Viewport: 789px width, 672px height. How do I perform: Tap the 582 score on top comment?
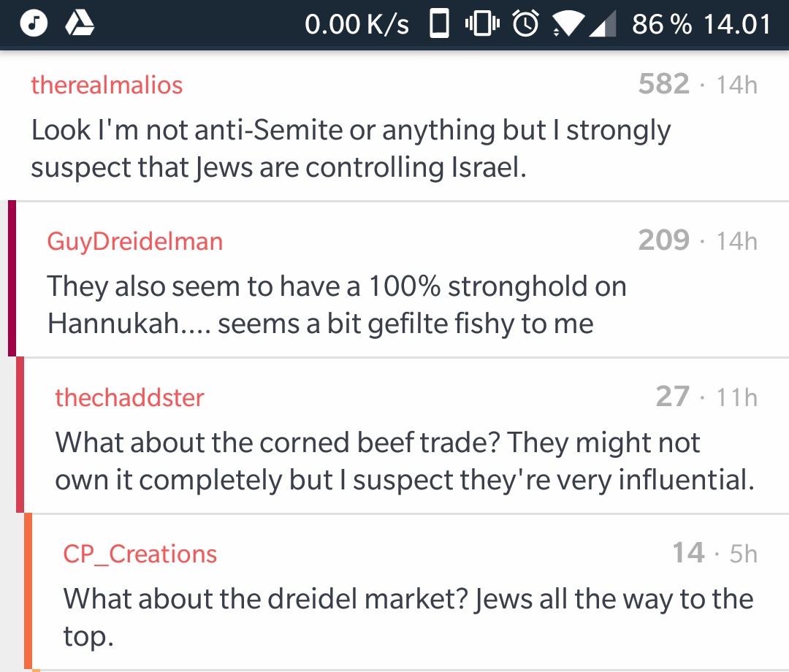[x=663, y=85]
